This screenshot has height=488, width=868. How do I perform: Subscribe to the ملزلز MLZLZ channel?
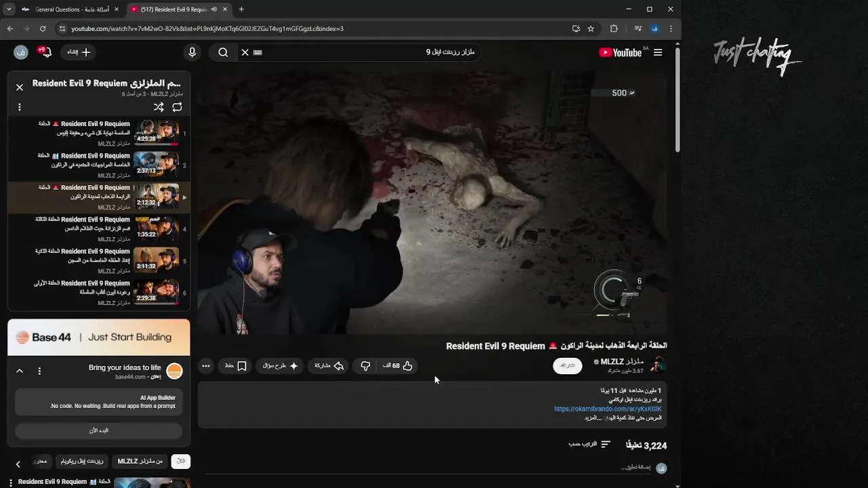point(568,365)
